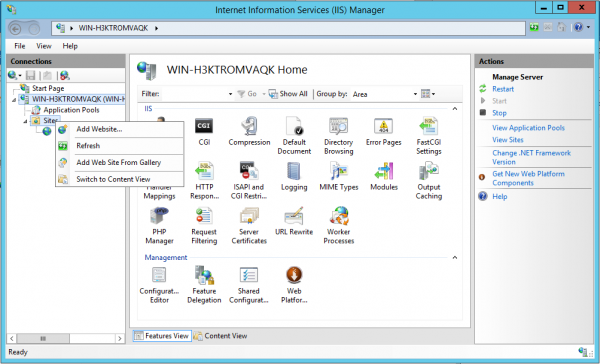Open Server Certificates feature
The image size is (600, 364).
[x=249, y=225]
